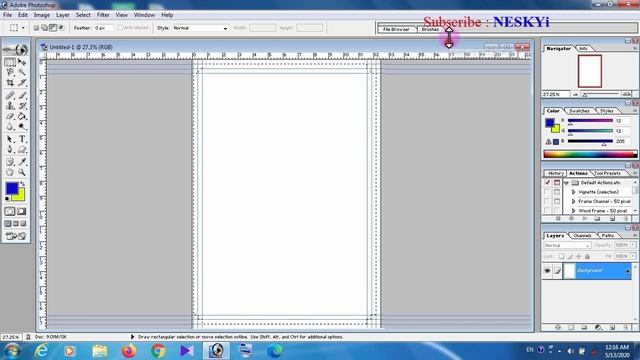
Task: Select the Rectangular Marquee tool
Action: 10,62
